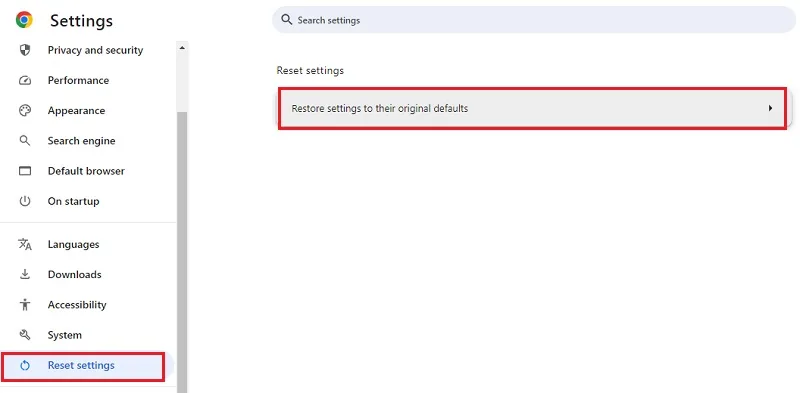Click the Privacy and security shield icon

24,50
